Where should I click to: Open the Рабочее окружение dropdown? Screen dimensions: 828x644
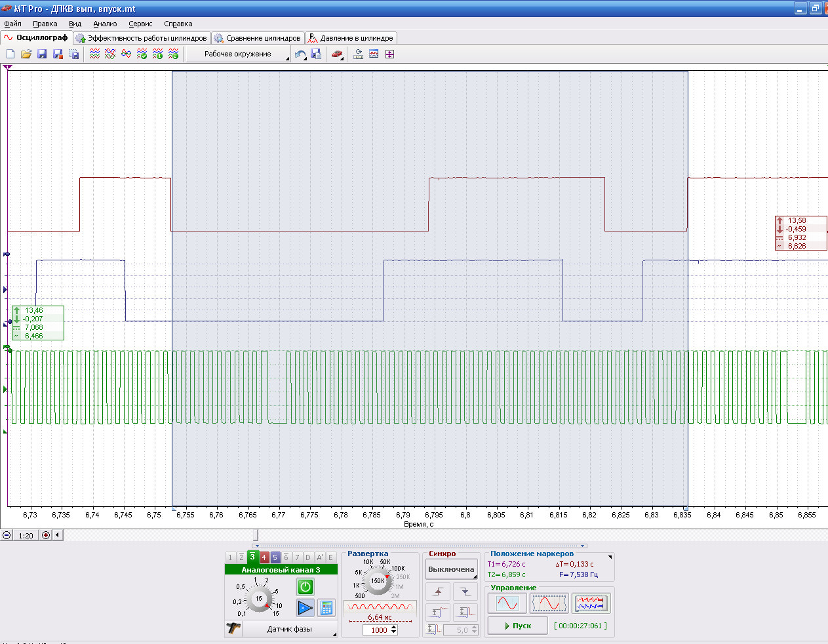pyautogui.click(x=238, y=54)
